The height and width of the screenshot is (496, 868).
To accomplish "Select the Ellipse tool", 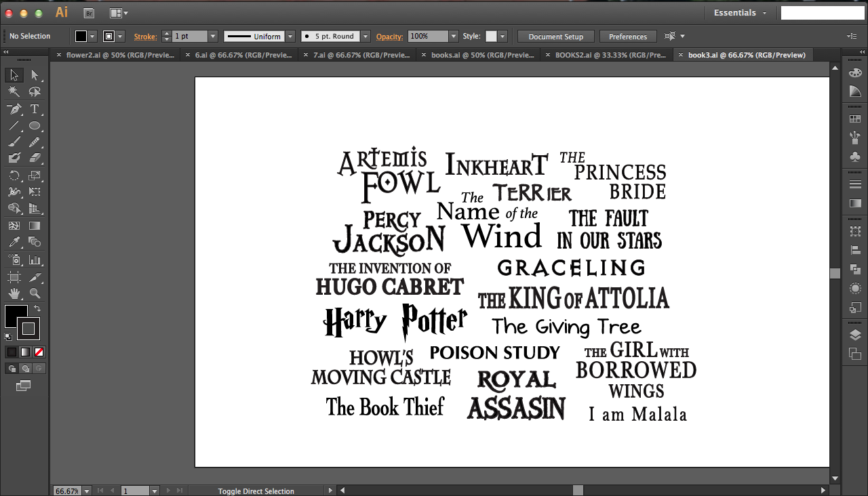I will 35,125.
